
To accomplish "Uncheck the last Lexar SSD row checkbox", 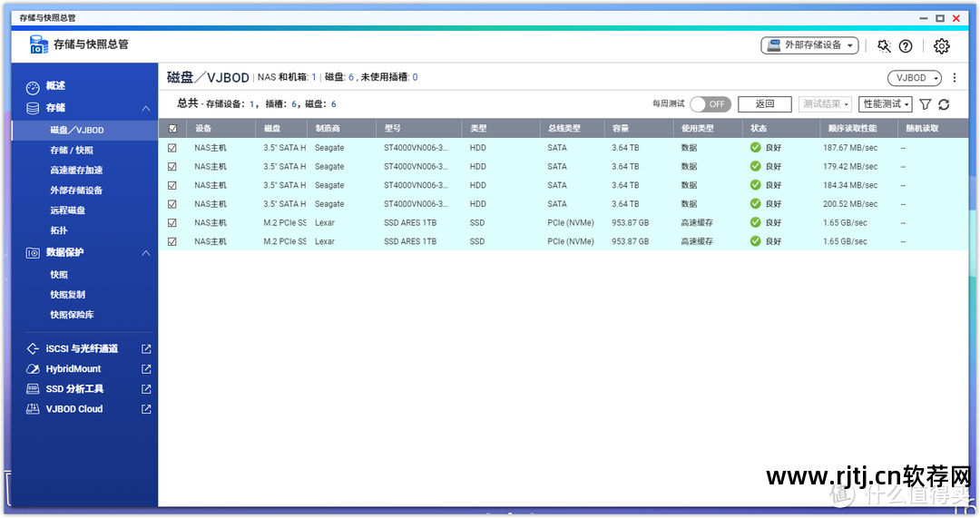I will click(x=172, y=242).
